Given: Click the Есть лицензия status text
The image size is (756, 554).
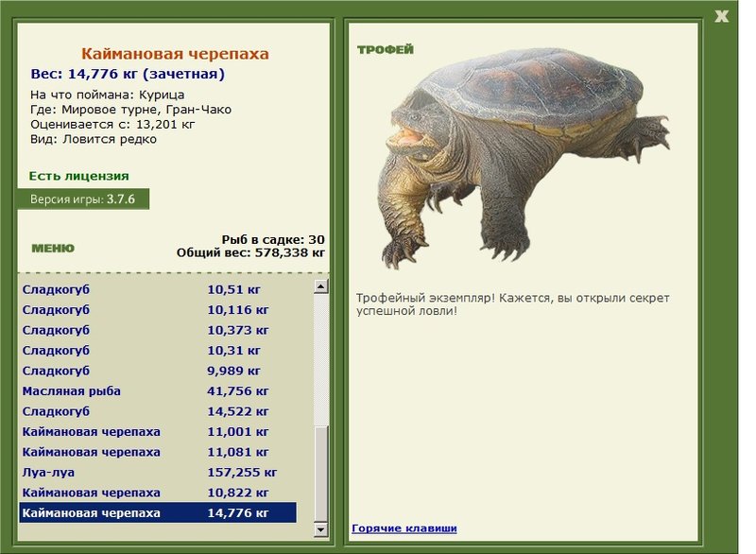Looking at the screenshot, I should tap(79, 176).
